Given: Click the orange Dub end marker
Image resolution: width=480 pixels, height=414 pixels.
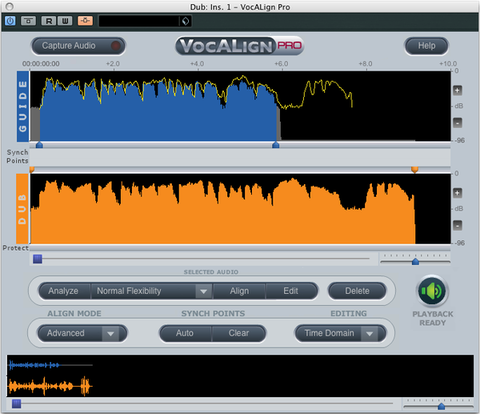Looking at the screenshot, I should [x=415, y=170].
